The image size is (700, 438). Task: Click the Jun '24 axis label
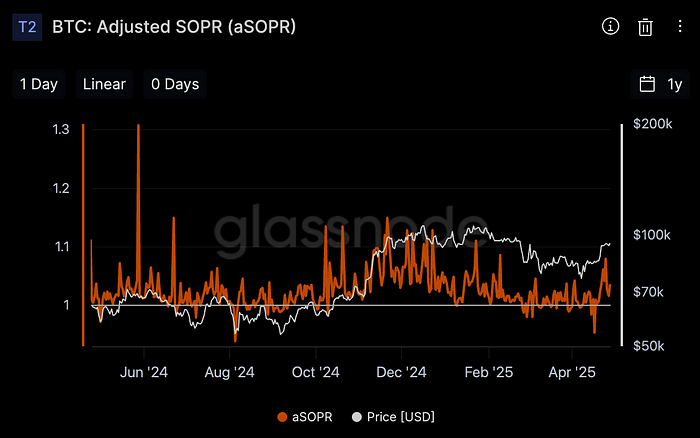point(144,372)
